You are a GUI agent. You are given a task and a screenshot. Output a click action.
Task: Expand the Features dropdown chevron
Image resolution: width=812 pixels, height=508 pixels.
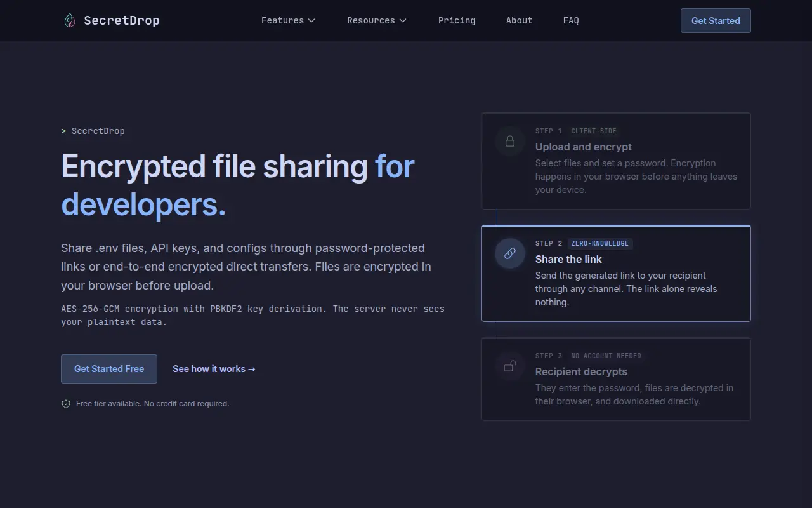(311, 20)
